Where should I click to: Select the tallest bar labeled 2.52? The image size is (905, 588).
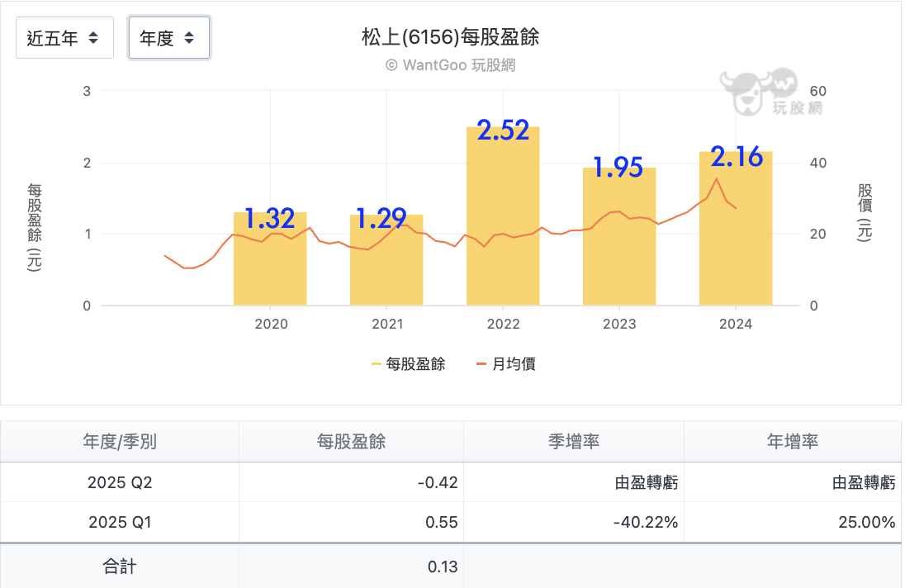[x=503, y=223]
